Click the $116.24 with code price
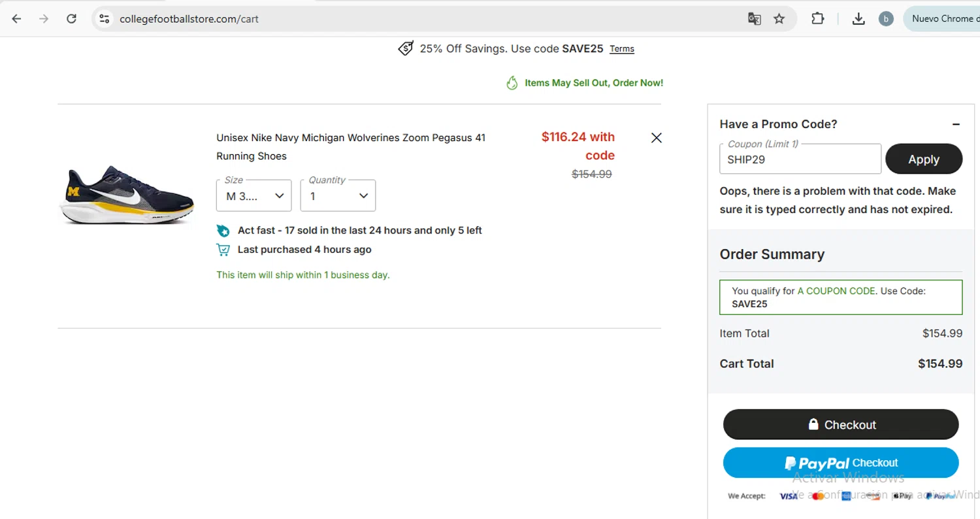The height and width of the screenshot is (519, 980). 578,146
